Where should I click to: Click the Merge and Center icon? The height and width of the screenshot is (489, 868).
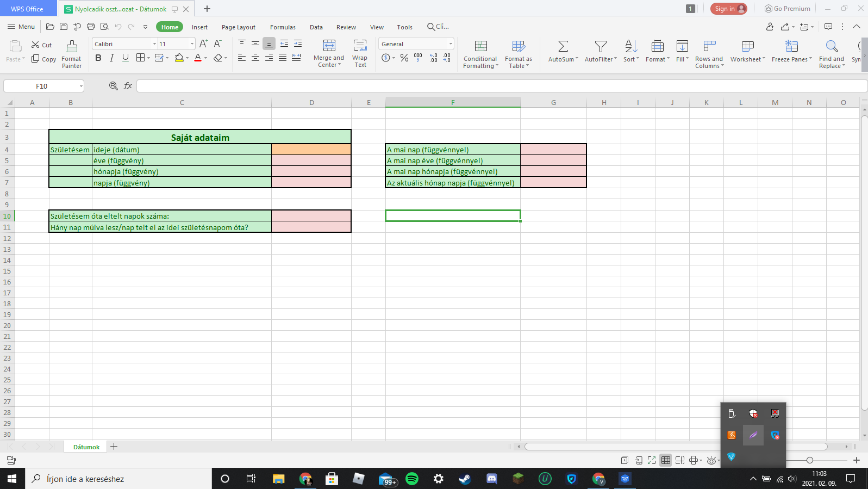pos(329,46)
